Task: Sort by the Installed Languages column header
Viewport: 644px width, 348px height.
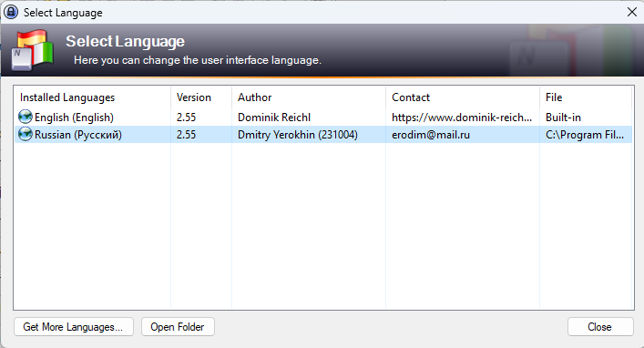Action: [x=92, y=97]
